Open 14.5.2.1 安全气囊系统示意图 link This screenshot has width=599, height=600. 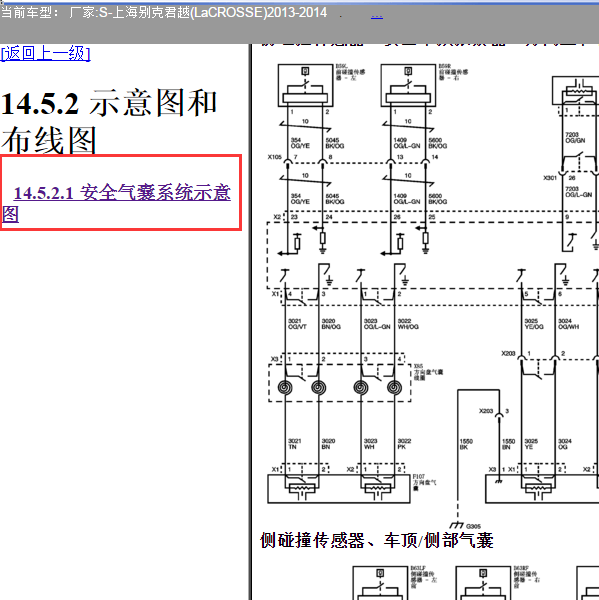click(116, 203)
